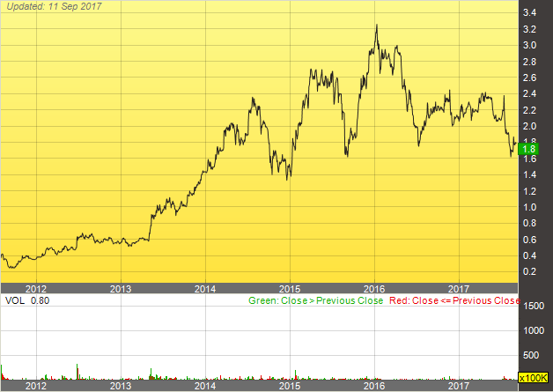Click the 2015 label on volume chart axis
This screenshot has width=553, height=392.
pos(290,386)
